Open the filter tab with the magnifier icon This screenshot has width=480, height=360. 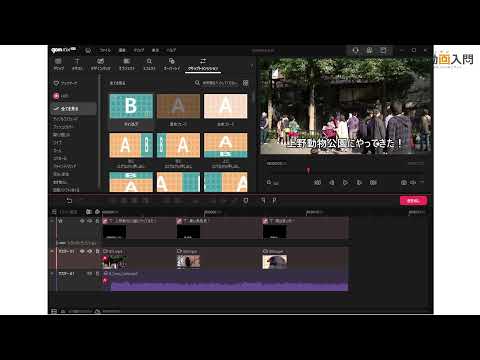point(149,64)
